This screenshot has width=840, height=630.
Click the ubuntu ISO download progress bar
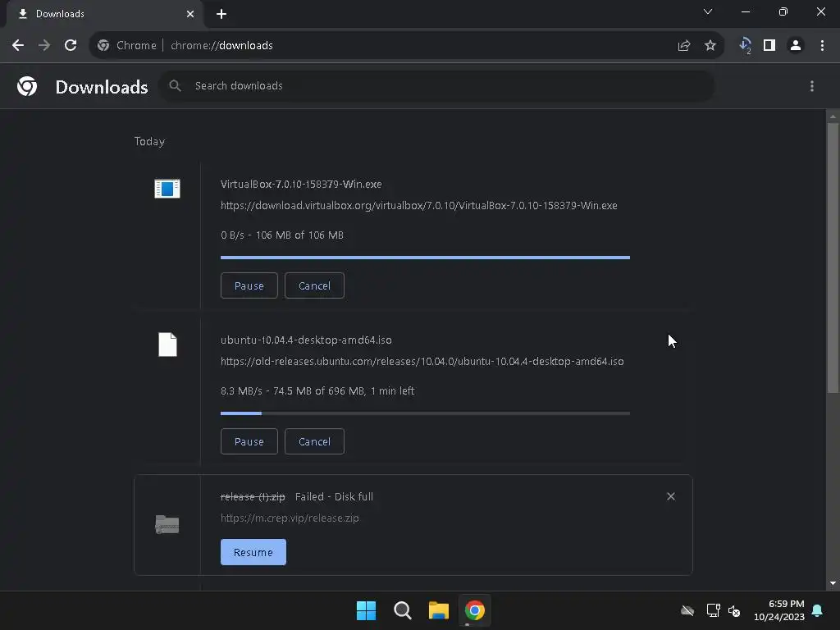point(426,413)
